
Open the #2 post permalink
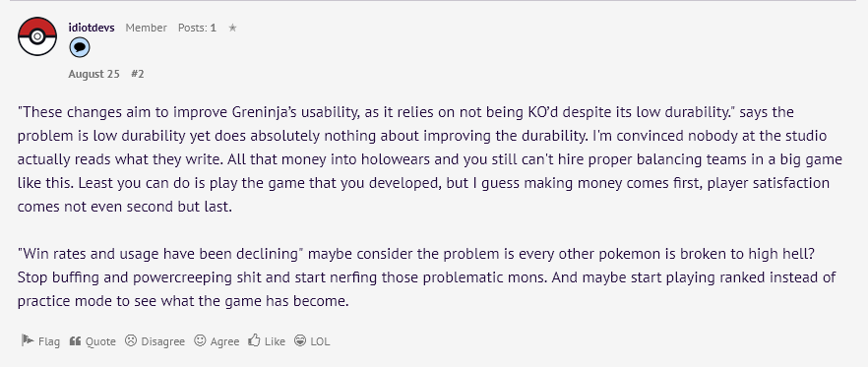(x=138, y=74)
